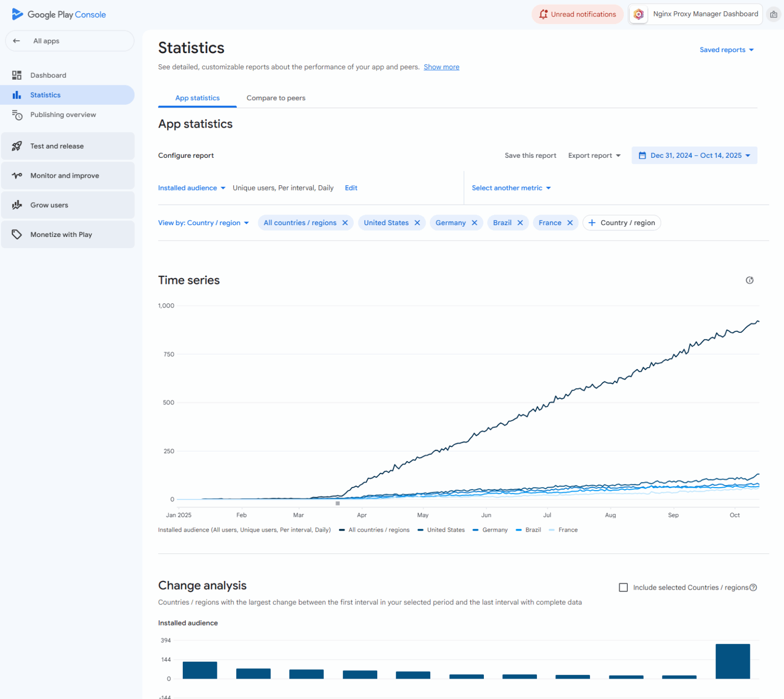Image resolution: width=784 pixels, height=699 pixels.
Task: Open Statistics in the sidebar
Action: point(67,95)
